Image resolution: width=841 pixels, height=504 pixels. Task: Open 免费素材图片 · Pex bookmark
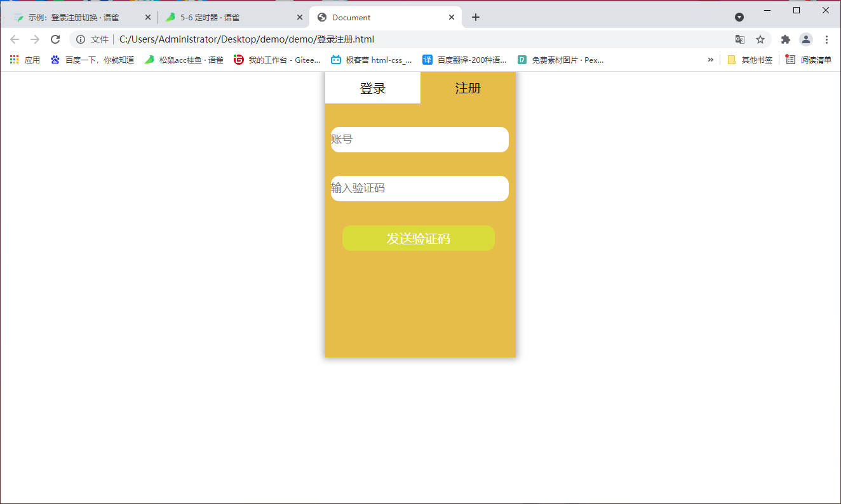coord(561,60)
